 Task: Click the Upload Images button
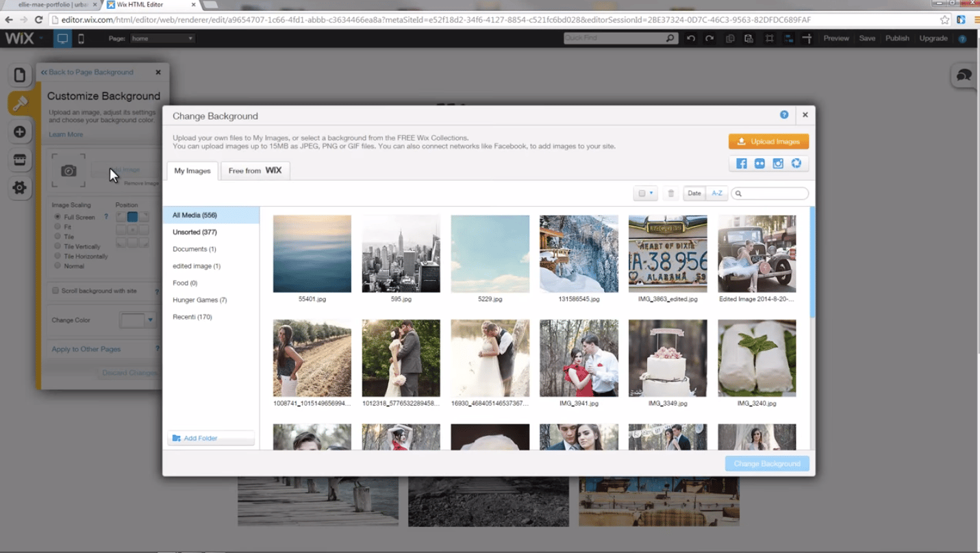point(768,140)
